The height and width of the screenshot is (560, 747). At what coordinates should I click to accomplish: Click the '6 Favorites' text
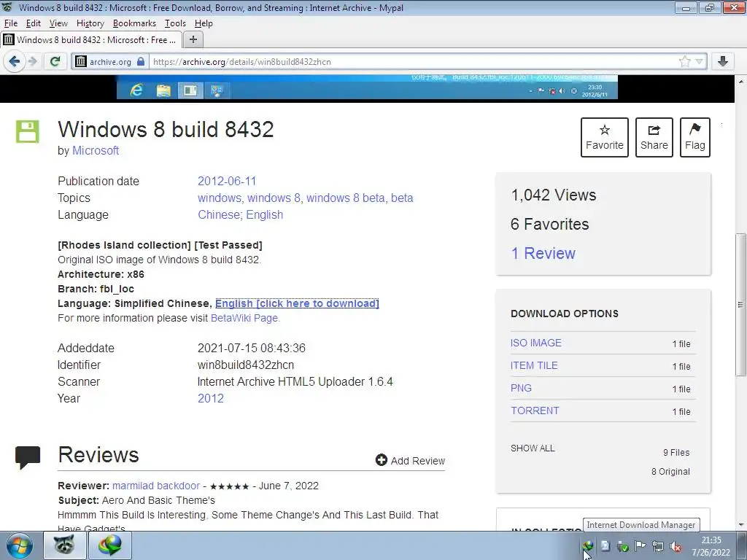pyautogui.click(x=550, y=224)
